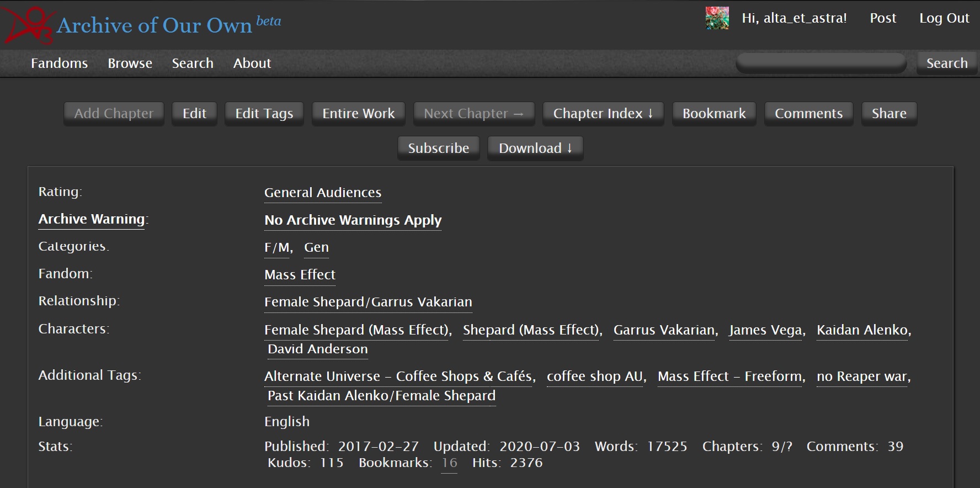Open the David Anderson character tag

(x=318, y=349)
